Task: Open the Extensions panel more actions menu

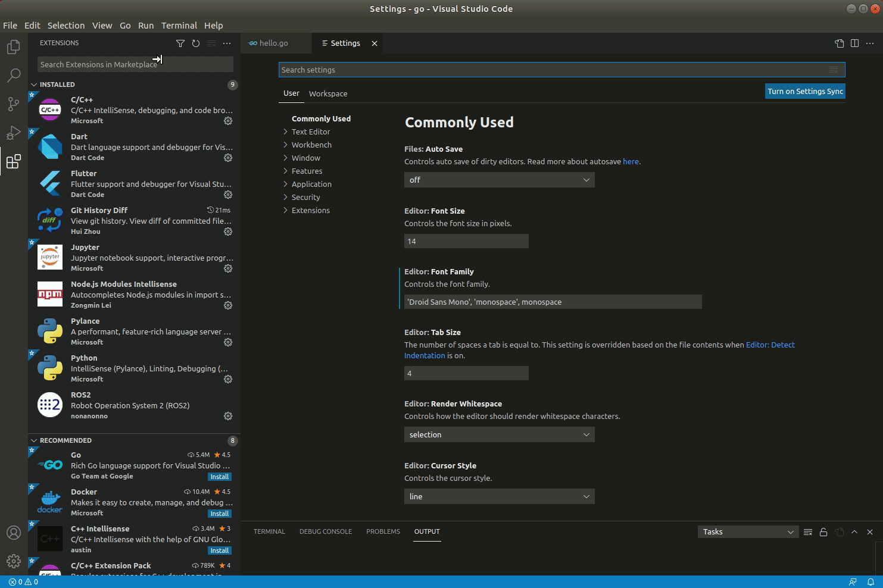Action: tap(227, 43)
